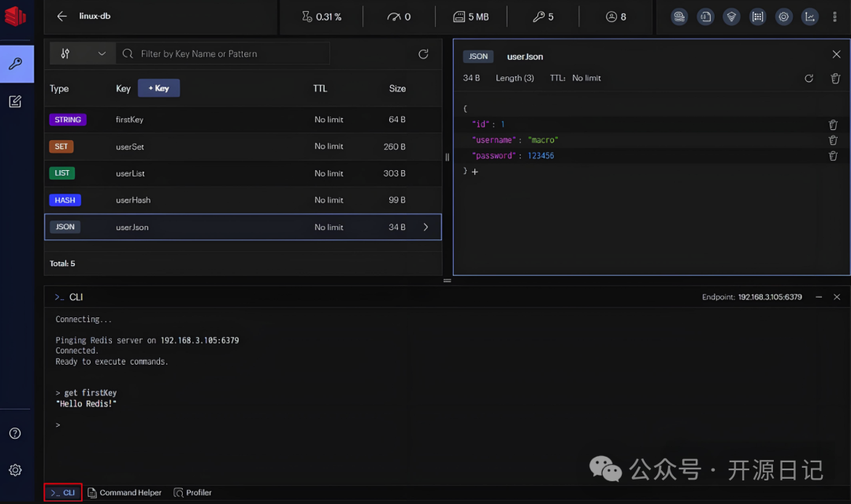This screenshot has width=851, height=504.
Task: Refresh the key list
Action: [423, 54]
